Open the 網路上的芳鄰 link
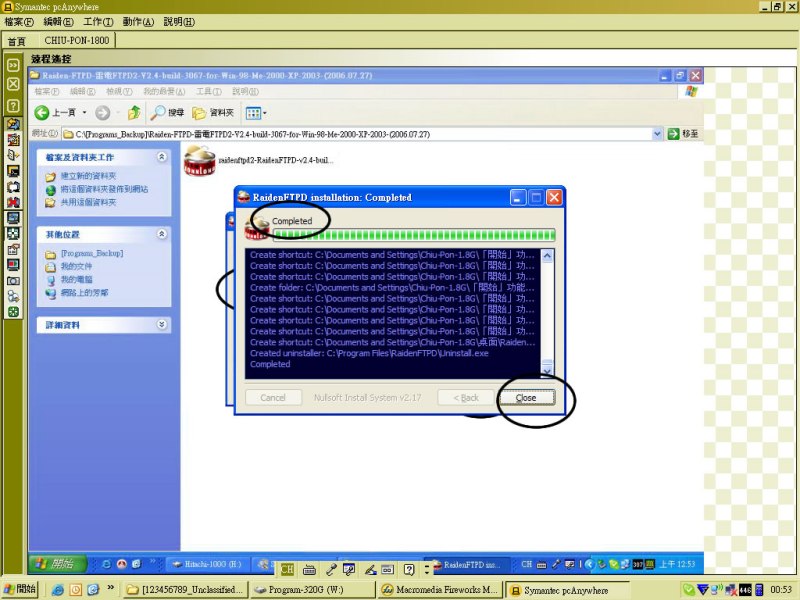The image size is (800, 600). 84,292
